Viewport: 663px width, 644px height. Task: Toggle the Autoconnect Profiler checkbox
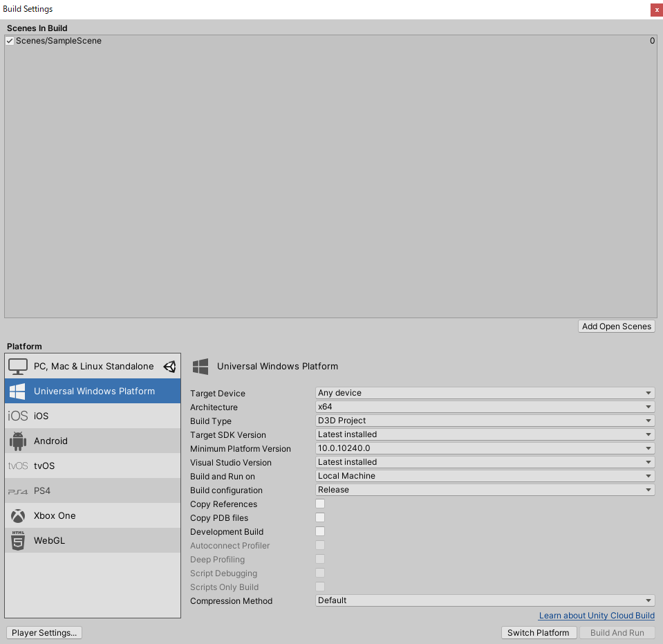pyautogui.click(x=320, y=545)
